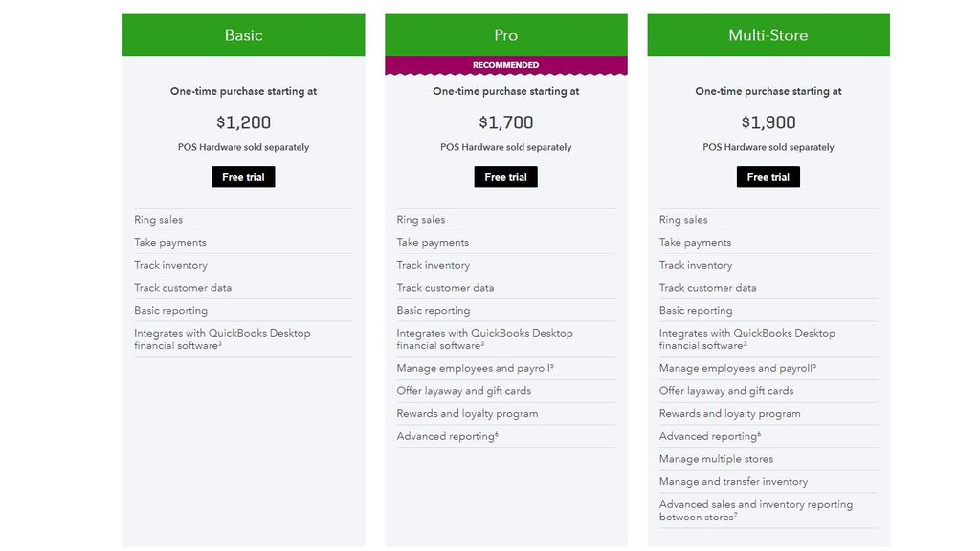Click the $1,200 Basic price
This screenshot has height=551, width=980.
point(243,122)
